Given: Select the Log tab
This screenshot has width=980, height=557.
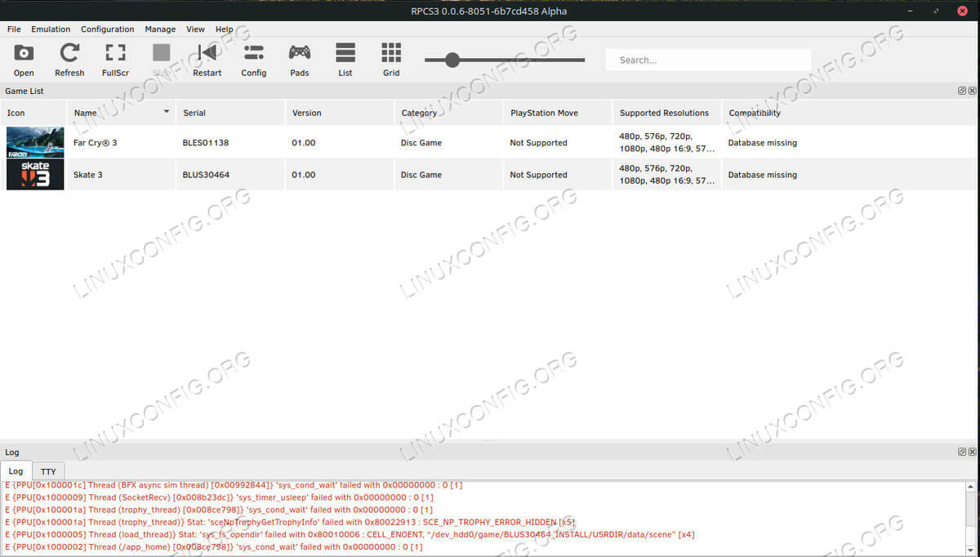Looking at the screenshot, I should coord(16,471).
